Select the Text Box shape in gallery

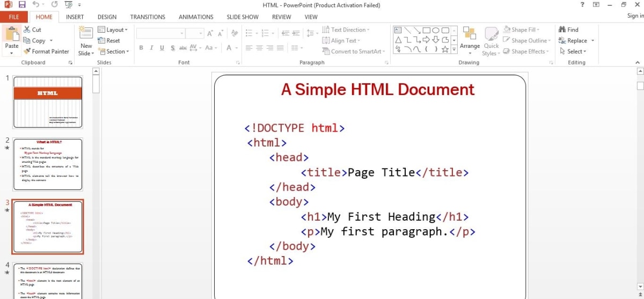pyautogui.click(x=398, y=30)
